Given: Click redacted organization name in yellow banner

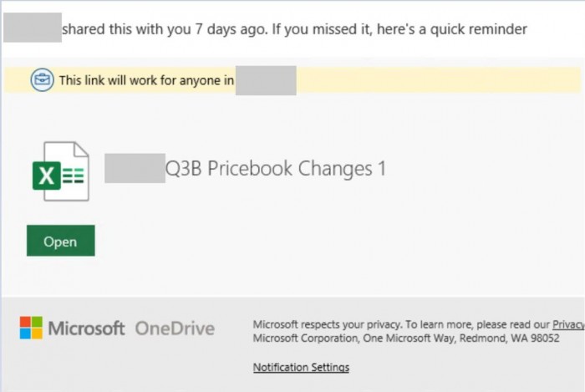Looking at the screenshot, I should point(266,81).
